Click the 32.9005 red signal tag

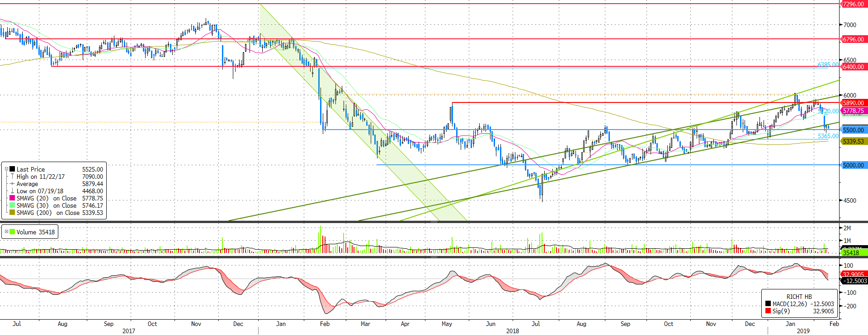(854, 275)
